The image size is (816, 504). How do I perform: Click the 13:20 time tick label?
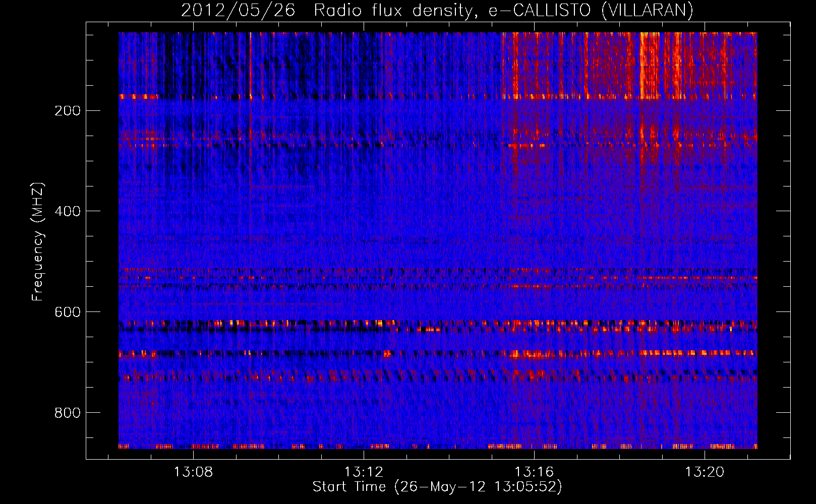point(705,472)
